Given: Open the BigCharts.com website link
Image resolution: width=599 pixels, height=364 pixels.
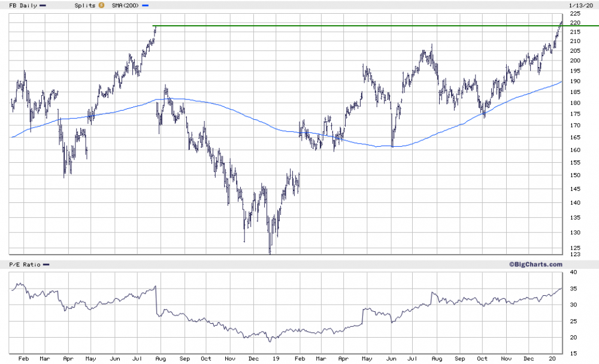Looking at the screenshot, I should pyautogui.click(x=536, y=264).
